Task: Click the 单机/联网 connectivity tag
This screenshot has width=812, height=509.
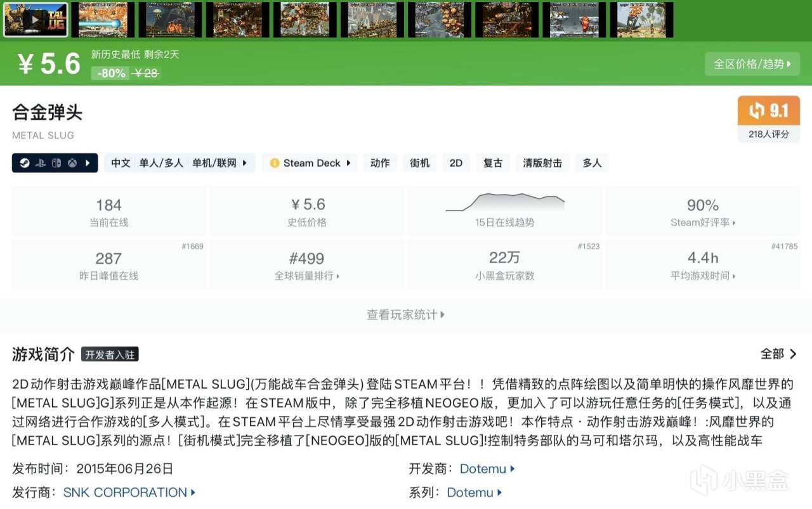Action: coord(214,163)
